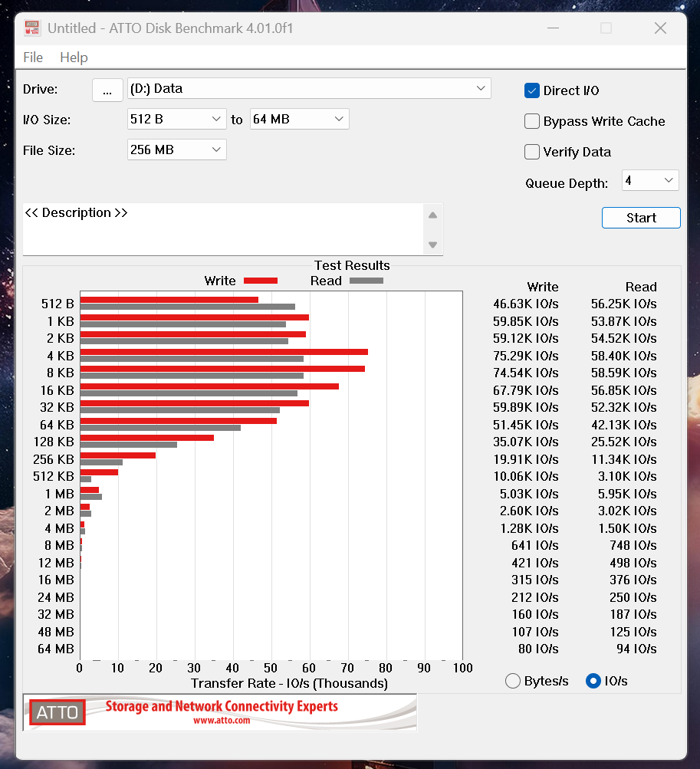
Task: Click the gray Read legend swatch
Action: click(x=366, y=281)
